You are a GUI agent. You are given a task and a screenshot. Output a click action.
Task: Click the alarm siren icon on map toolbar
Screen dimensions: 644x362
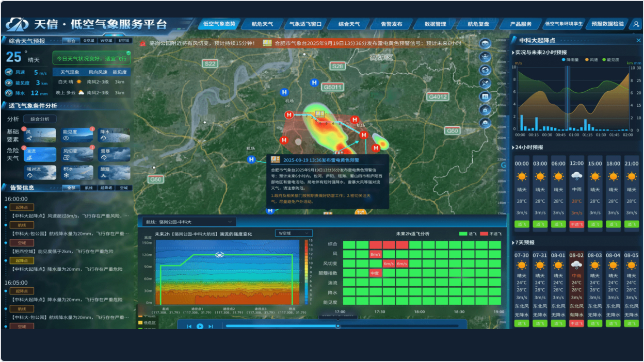pos(485,110)
